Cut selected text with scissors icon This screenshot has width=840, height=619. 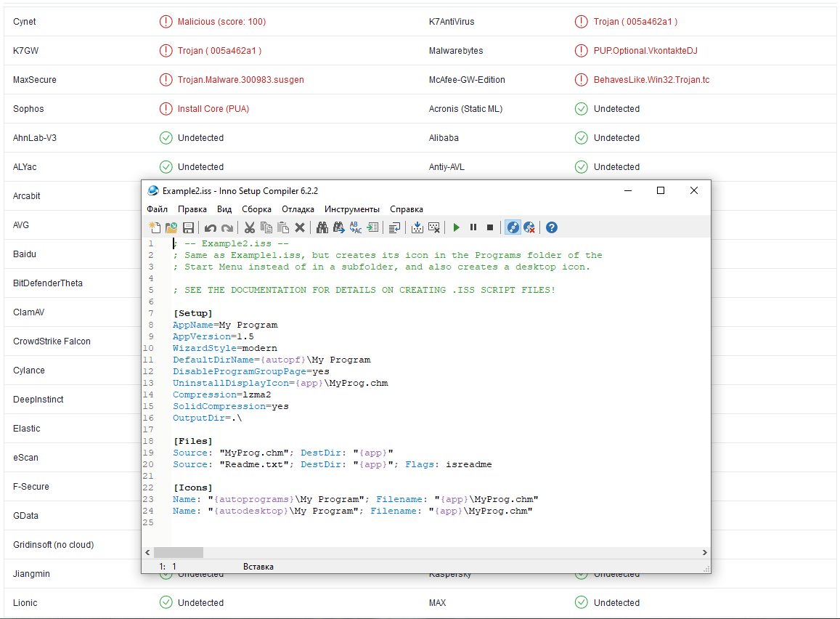click(250, 228)
